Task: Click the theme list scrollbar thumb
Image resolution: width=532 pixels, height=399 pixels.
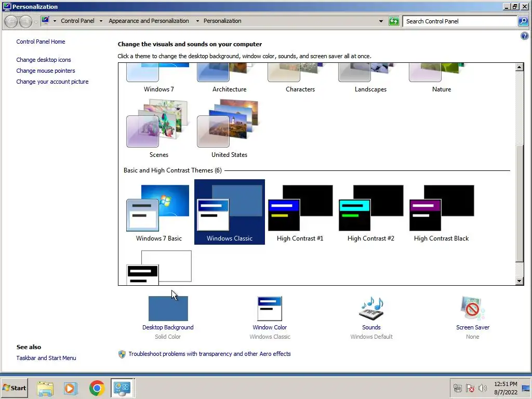Action: point(519,203)
